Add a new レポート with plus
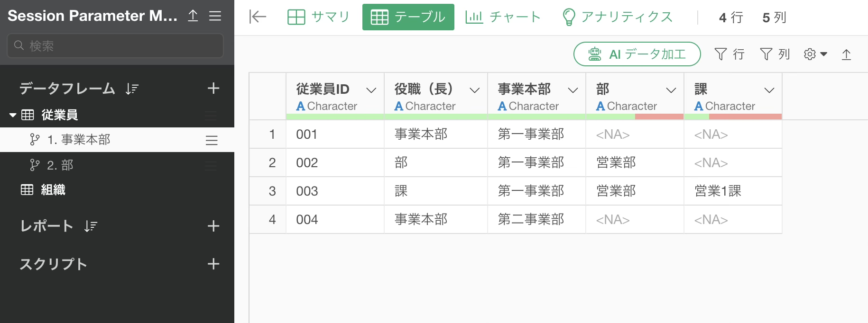868x323 pixels. [x=213, y=226]
